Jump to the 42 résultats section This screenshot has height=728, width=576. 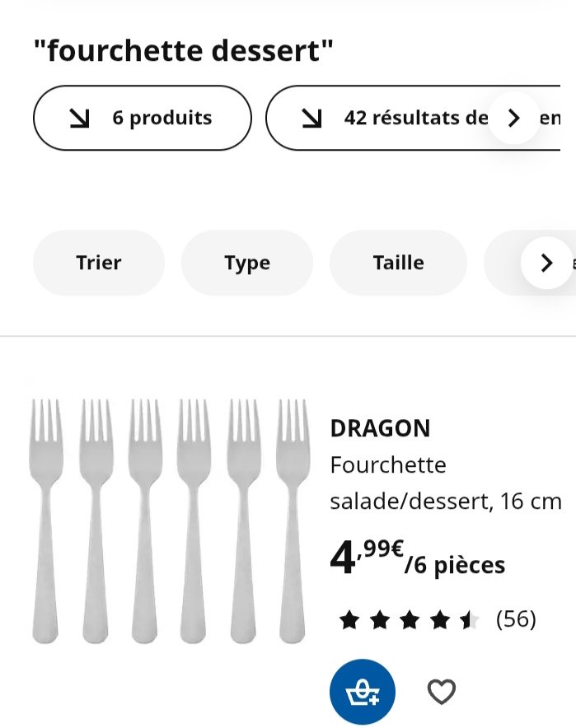point(413,118)
